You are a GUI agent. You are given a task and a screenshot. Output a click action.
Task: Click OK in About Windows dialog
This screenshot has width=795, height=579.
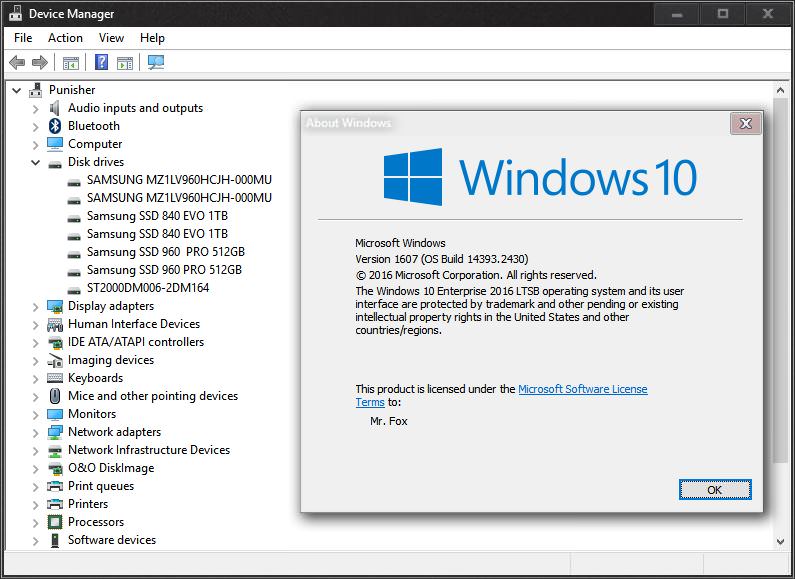715,490
